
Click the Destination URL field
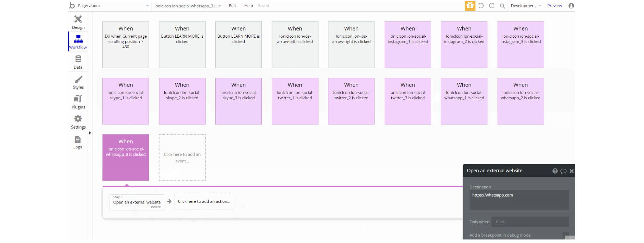(519, 199)
